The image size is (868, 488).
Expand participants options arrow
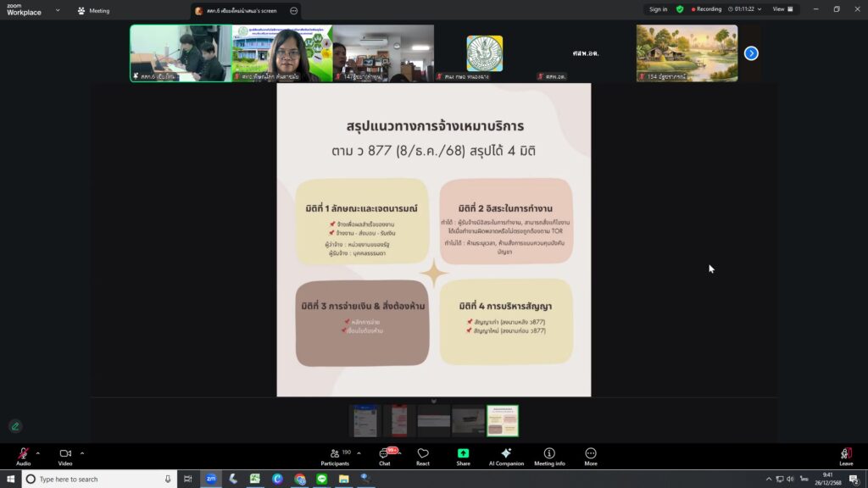click(359, 452)
